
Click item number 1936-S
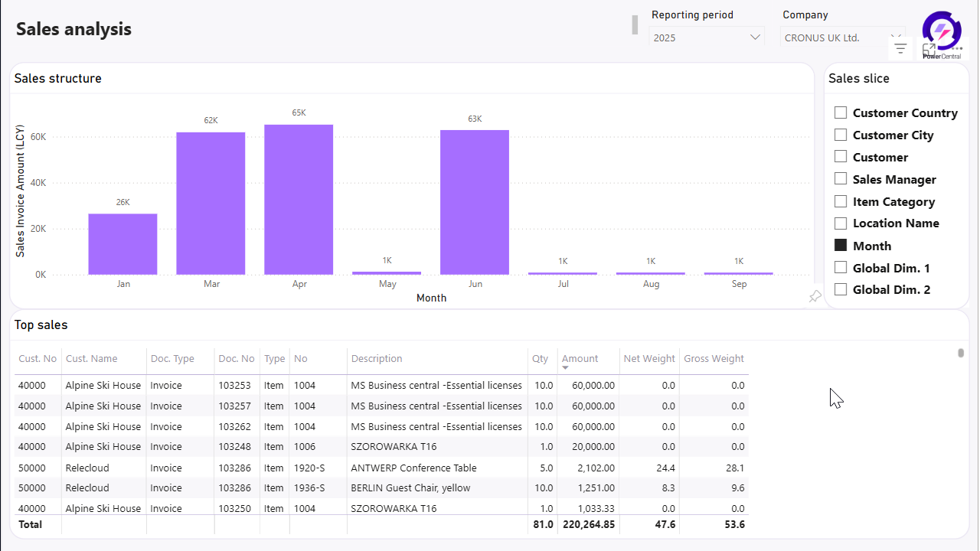[309, 487]
